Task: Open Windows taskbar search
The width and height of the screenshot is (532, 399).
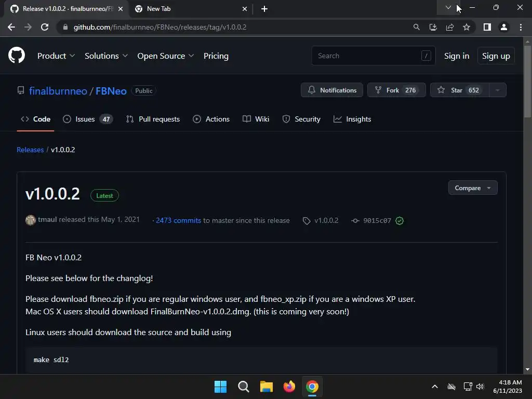Action: (243, 387)
